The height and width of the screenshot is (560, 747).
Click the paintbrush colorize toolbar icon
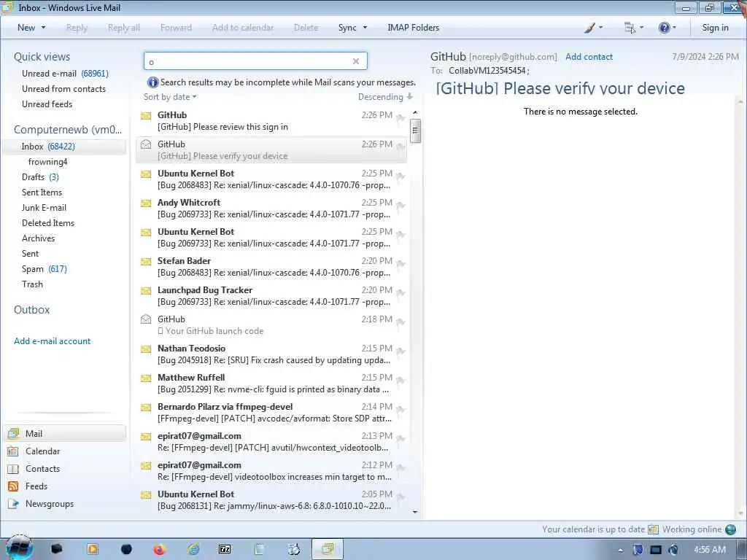tap(589, 28)
